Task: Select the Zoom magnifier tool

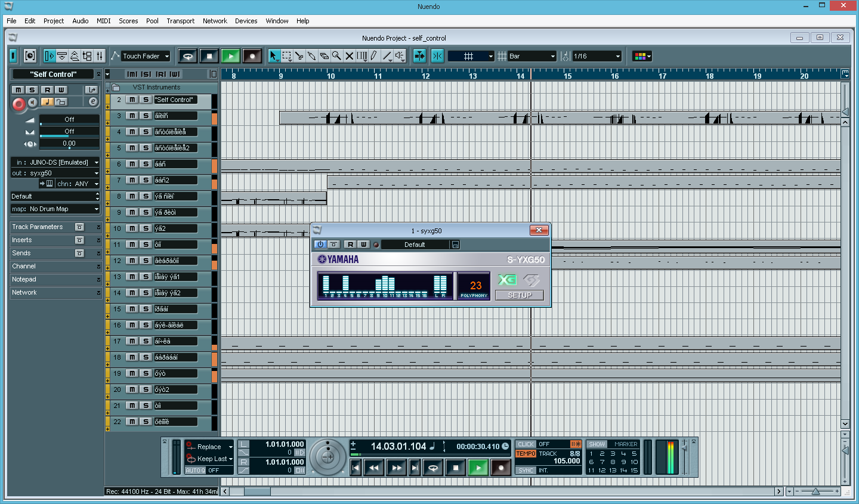Action: click(x=336, y=56)
